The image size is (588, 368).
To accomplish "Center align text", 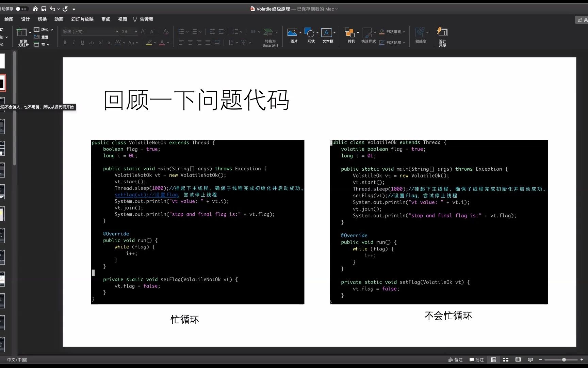I will [190, 43].
